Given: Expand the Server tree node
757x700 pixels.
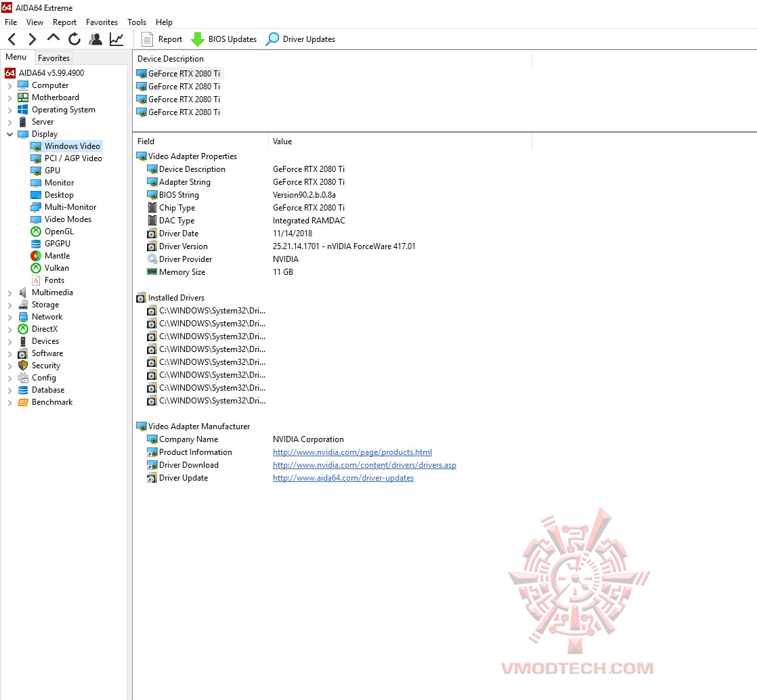Looking at the screenshot, I should click(x=9, y=122).
